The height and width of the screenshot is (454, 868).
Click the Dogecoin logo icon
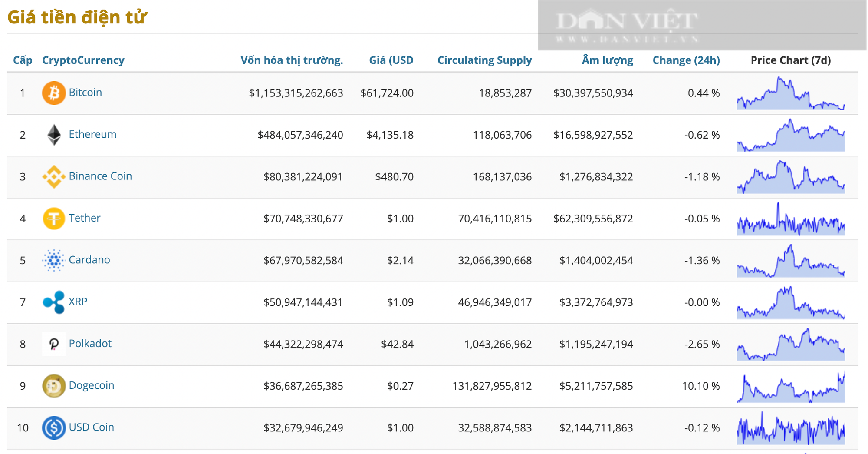click(54, 386)
